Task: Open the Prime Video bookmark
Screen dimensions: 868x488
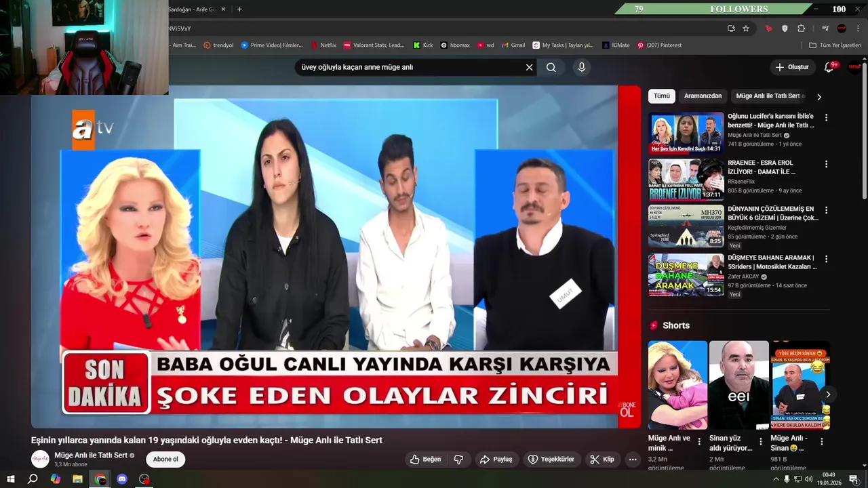Action: 272,45
